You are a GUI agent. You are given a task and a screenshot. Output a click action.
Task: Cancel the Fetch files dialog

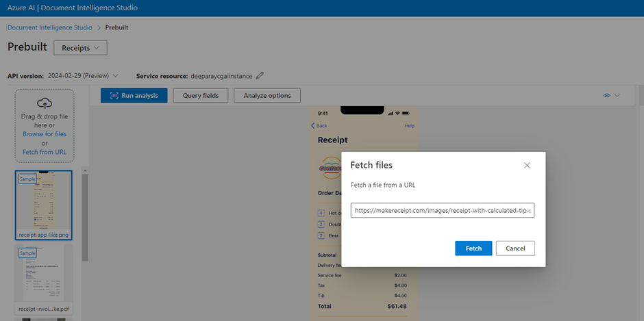(515, 248)
